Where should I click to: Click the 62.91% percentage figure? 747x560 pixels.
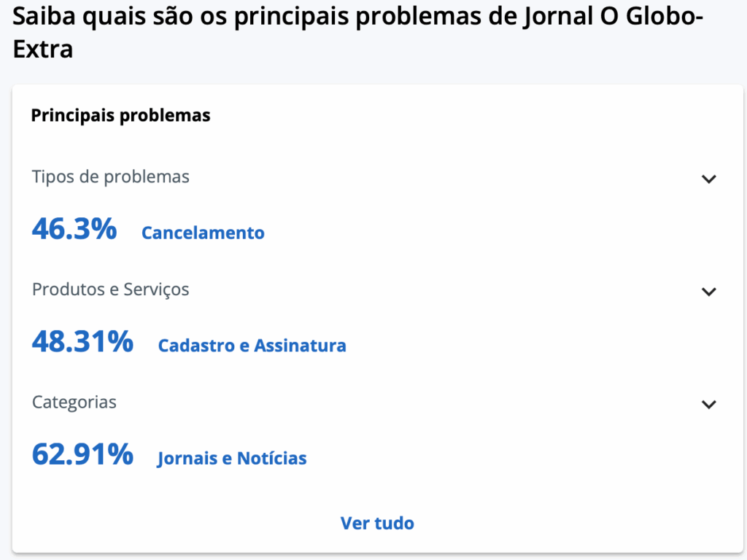coord(82,454)
